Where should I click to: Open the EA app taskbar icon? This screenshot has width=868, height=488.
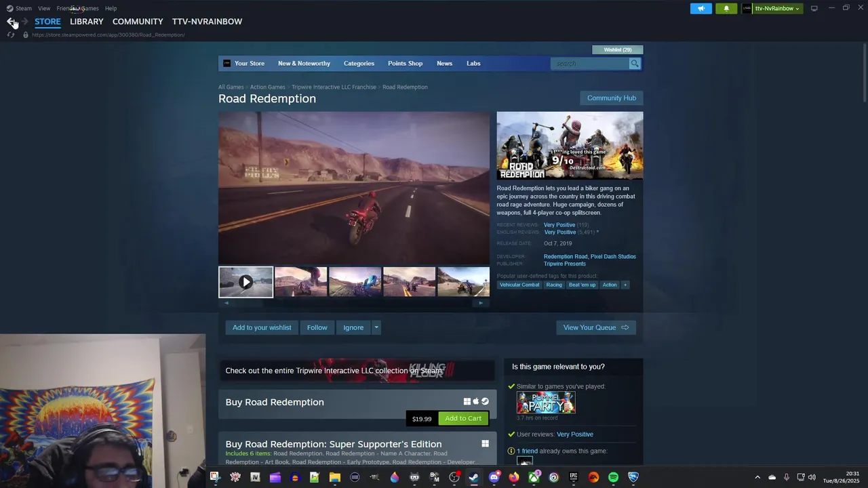tap(593, 477)
